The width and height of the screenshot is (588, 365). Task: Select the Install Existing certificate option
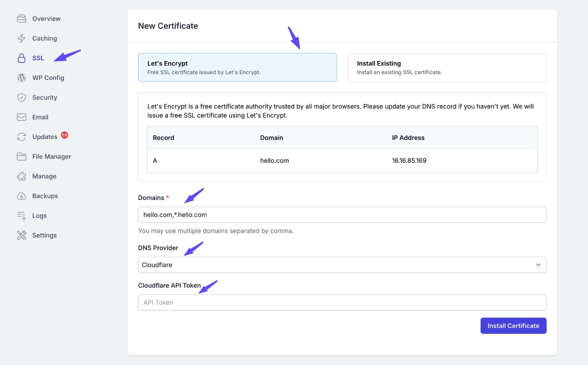(447, 67)
